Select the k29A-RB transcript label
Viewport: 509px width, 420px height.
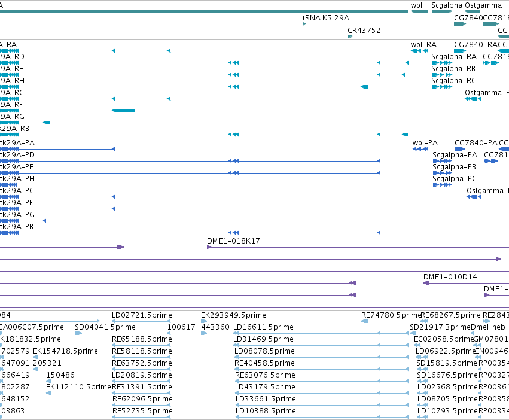[14, 129]
